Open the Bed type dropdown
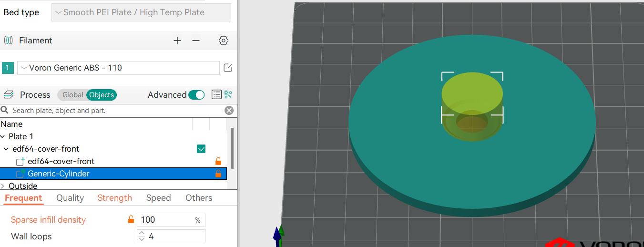The image size is (644, 247). point(141,12)
